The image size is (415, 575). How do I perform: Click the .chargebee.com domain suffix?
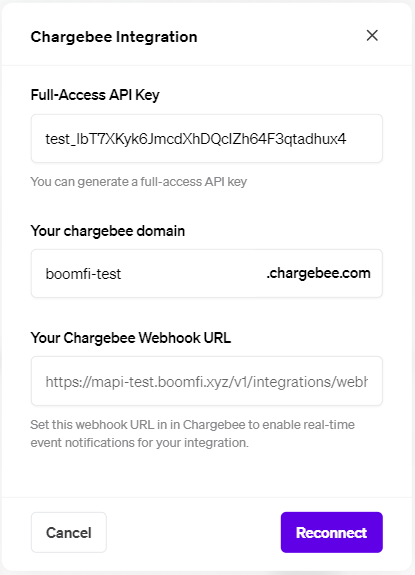pyautogui.click(x=318, y=273)
